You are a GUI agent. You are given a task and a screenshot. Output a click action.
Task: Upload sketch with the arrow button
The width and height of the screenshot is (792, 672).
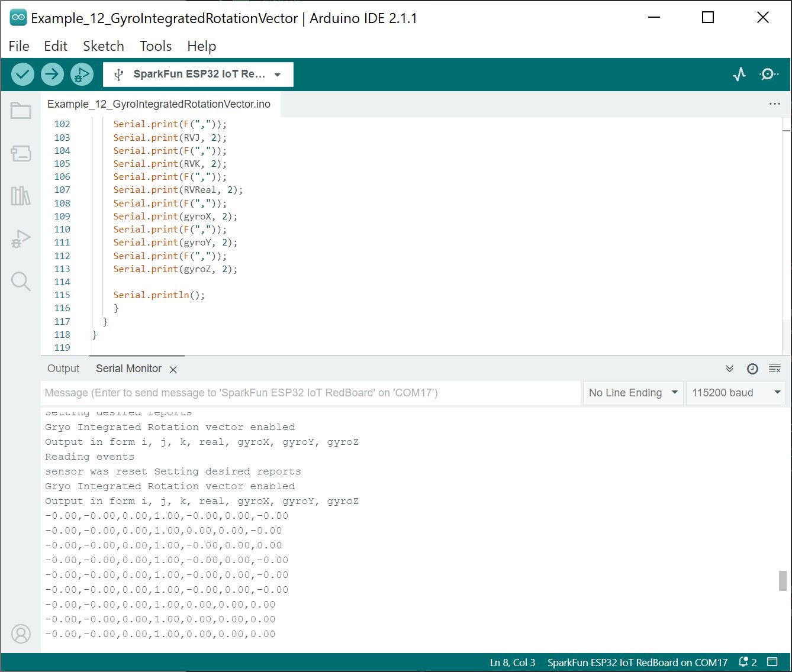click(x=52, y=75)
